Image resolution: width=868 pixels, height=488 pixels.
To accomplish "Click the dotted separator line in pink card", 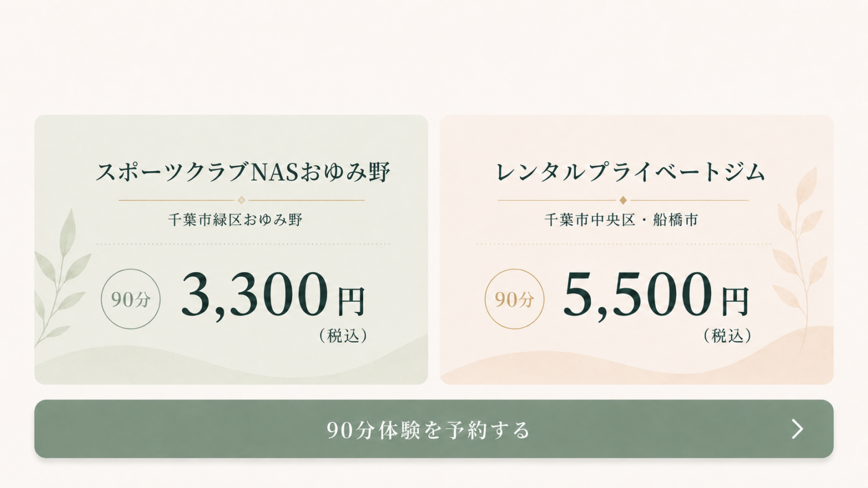I will [x=624, y=244].
